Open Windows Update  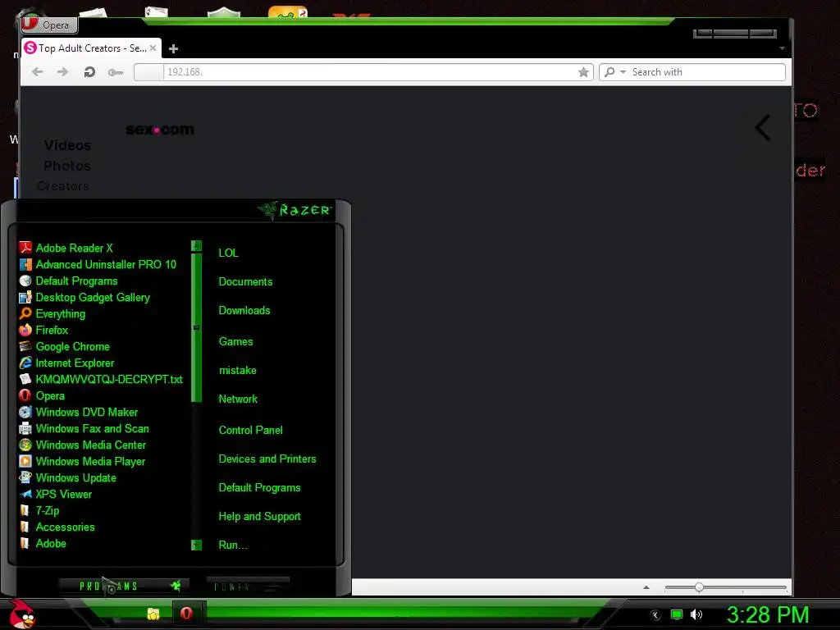(67, 478)
